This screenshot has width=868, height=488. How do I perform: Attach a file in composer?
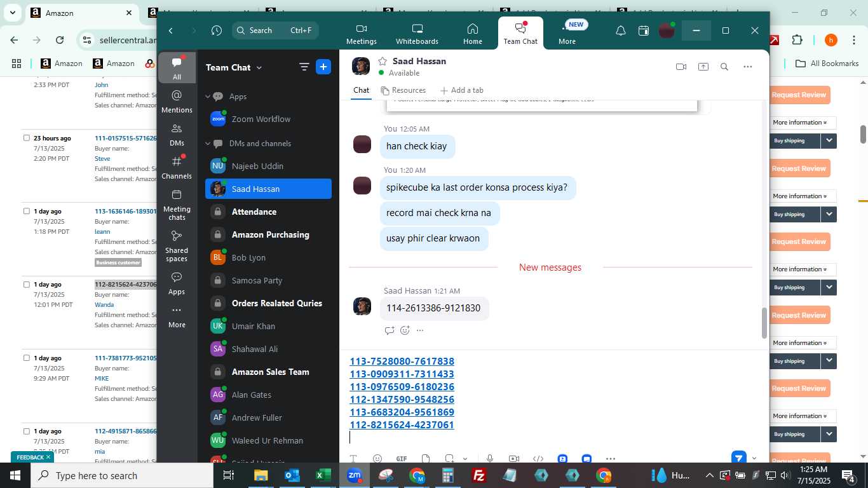pyautogui.click(x=426, y=459)
